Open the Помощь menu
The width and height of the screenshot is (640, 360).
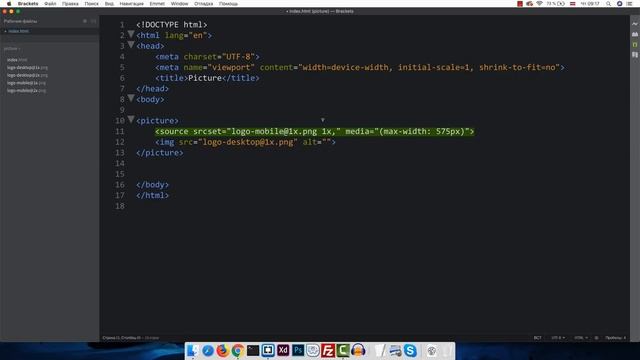point(228,4)
